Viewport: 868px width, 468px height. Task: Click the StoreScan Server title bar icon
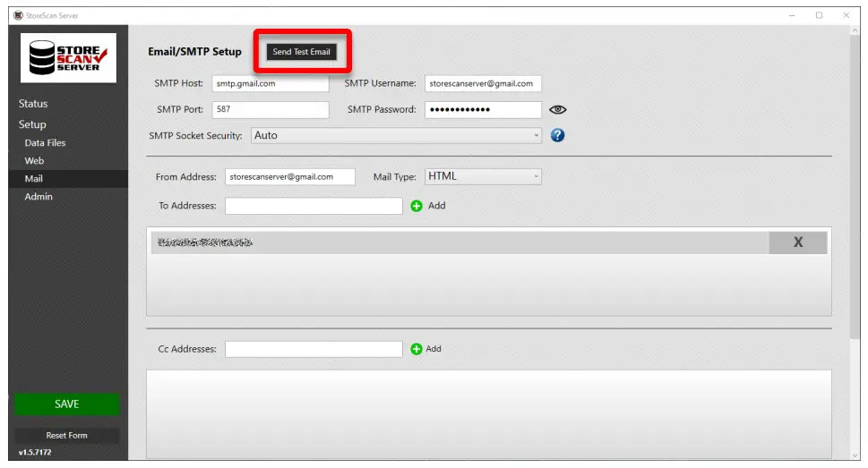click(18, 15)
